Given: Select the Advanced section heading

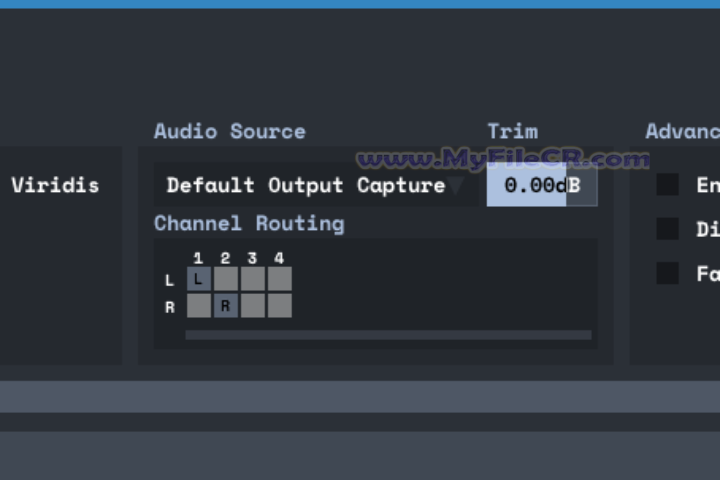Looking at the screenshot, I should click(683, 131).
